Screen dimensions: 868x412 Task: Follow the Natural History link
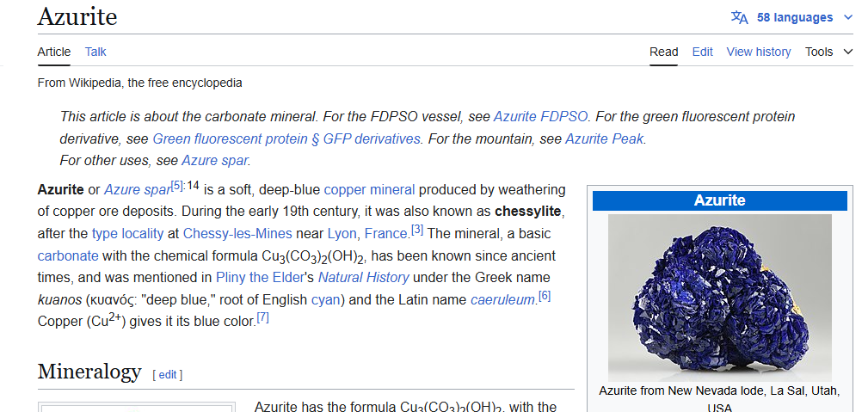[x=364, y=278]
